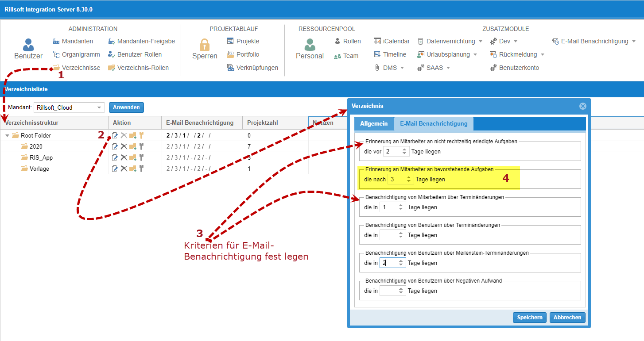Click the Abbrechen button

[x=567, y=318]
